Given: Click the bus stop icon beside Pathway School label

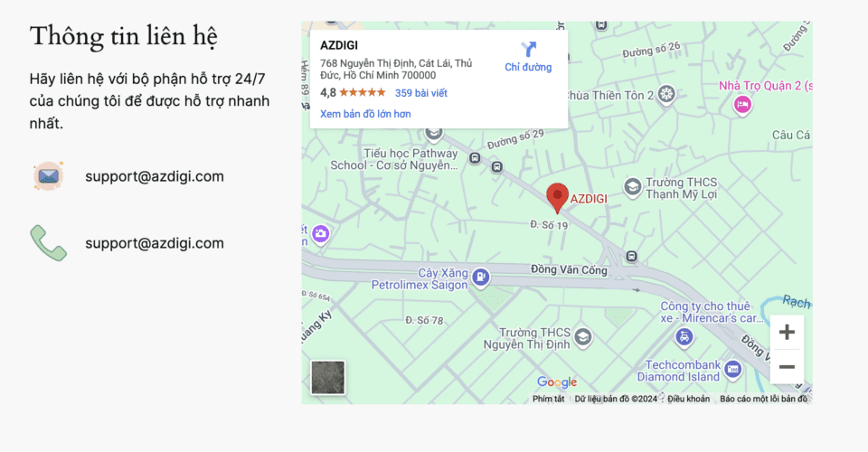Looking at the screenshot, I should coord(475,158).
